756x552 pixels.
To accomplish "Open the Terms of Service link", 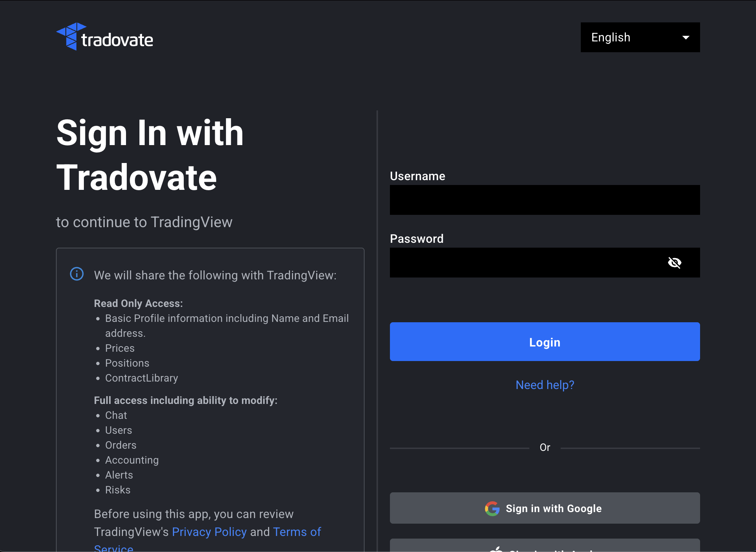I will pyautogui.click(x=297, y=532).
